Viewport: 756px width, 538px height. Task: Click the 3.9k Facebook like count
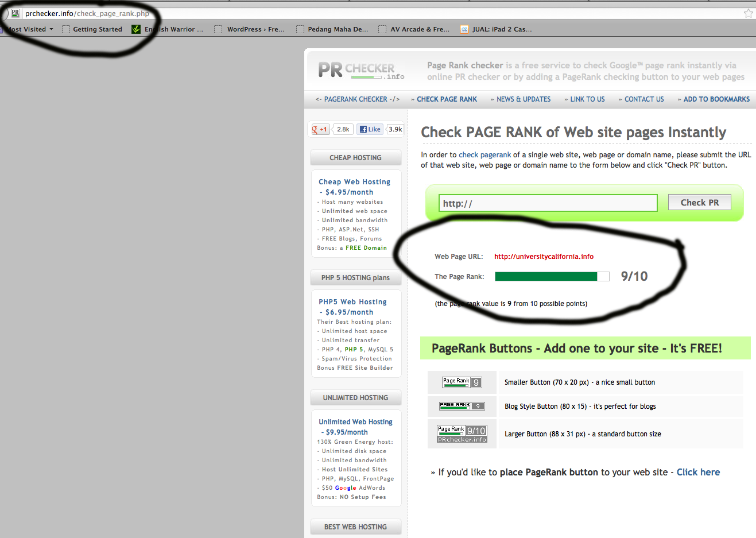[x=395, y=129]
